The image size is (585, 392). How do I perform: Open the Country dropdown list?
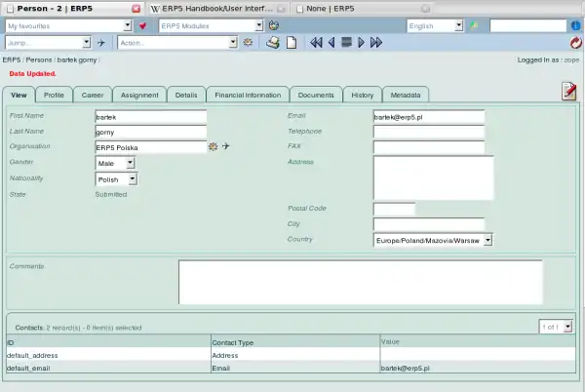[x=433, y=239]
